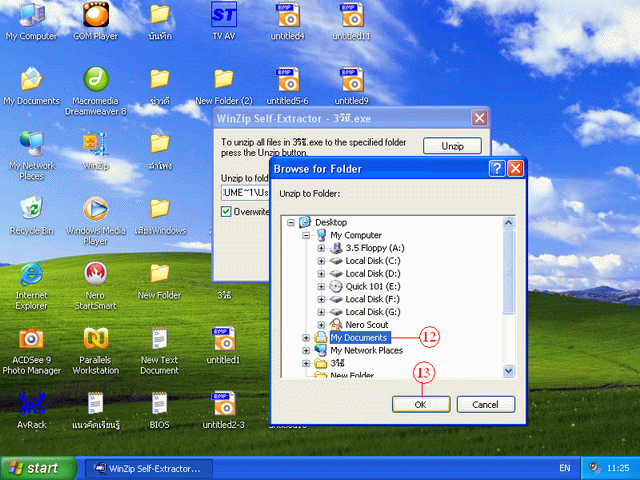Image resolution: width=640 pixels, height=480 pixels.
Task: Click OK in Browse for Folder
Action: tap(421, 404)
